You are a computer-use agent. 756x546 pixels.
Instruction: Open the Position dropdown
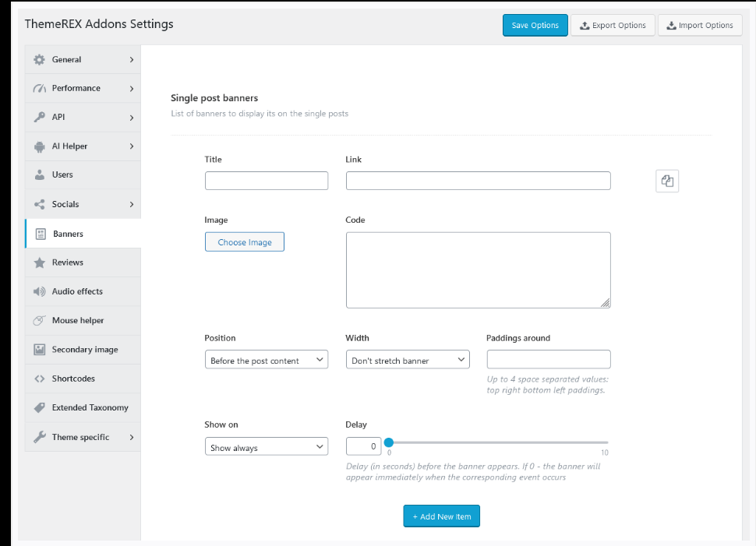(266, 360)
